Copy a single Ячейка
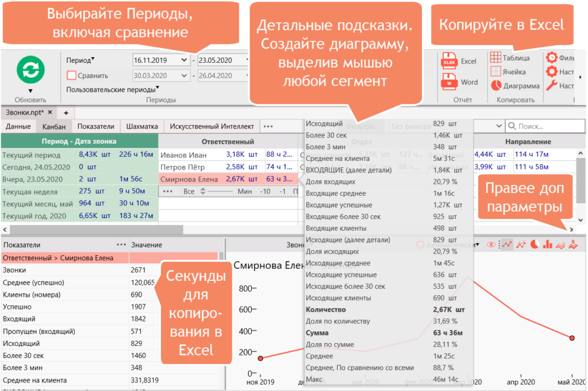588x391 pixels. click(508, 71)
